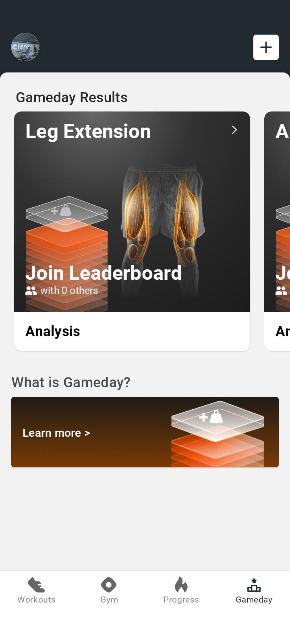Expand Leg Extension with chevron arrow
Image resolution: width=290 pixels, height=644 pixels.
click(x=234, y=130)
